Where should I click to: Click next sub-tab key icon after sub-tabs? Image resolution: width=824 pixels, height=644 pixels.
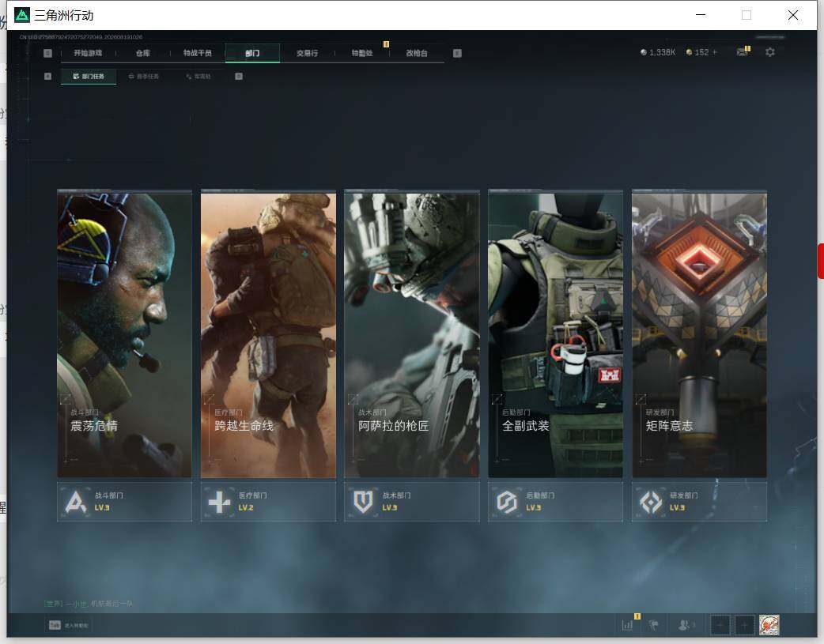point(239,76)
